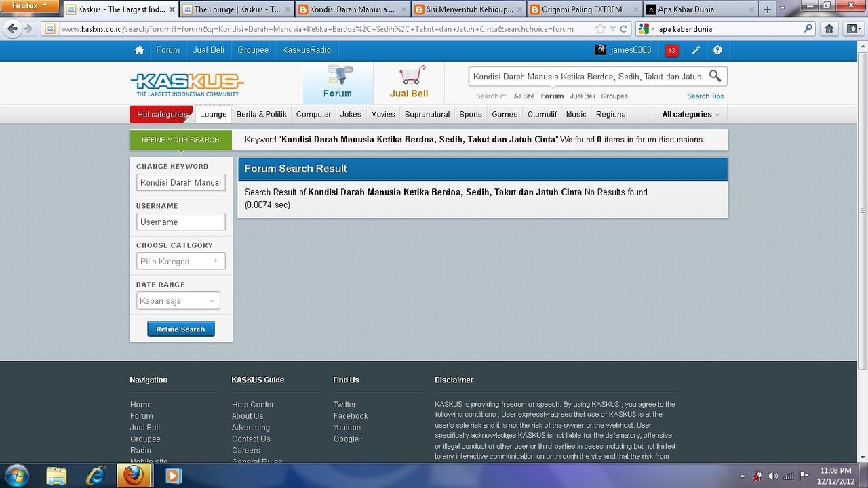The height and width of the screenshot is (488, 868).
Task: Open the Regional category
Action: 612,115
